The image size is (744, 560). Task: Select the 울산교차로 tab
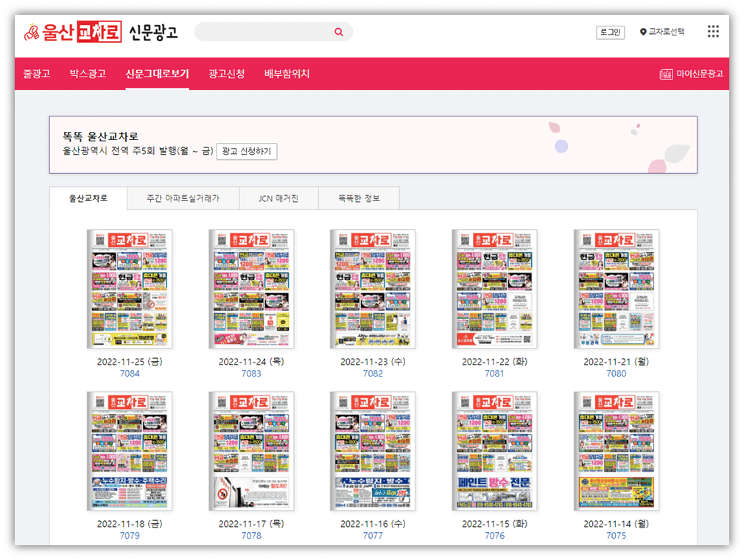coord(88,198)
